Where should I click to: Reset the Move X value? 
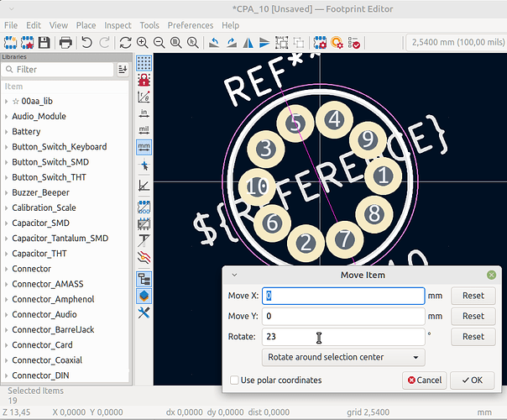pyautogui.click(x=473, y=296)
